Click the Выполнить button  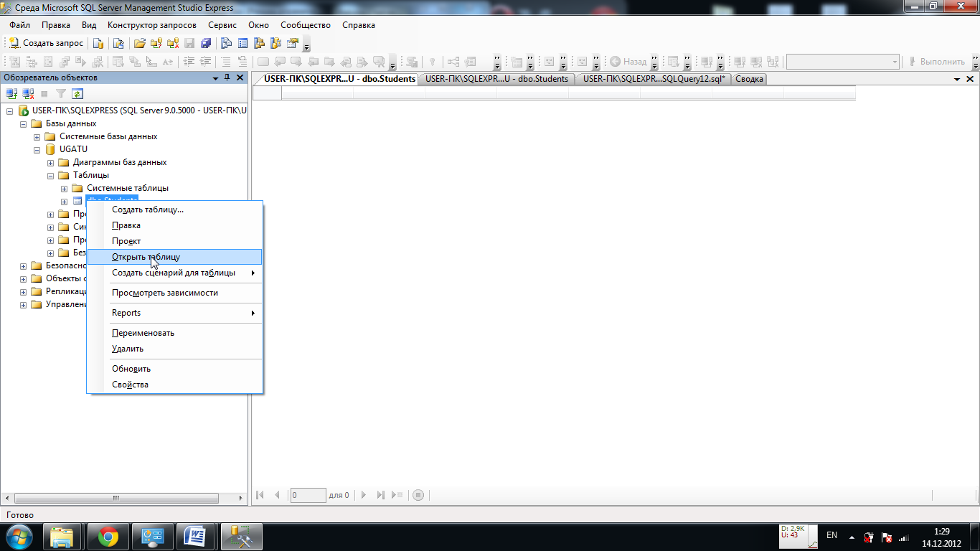click(936, 62)
